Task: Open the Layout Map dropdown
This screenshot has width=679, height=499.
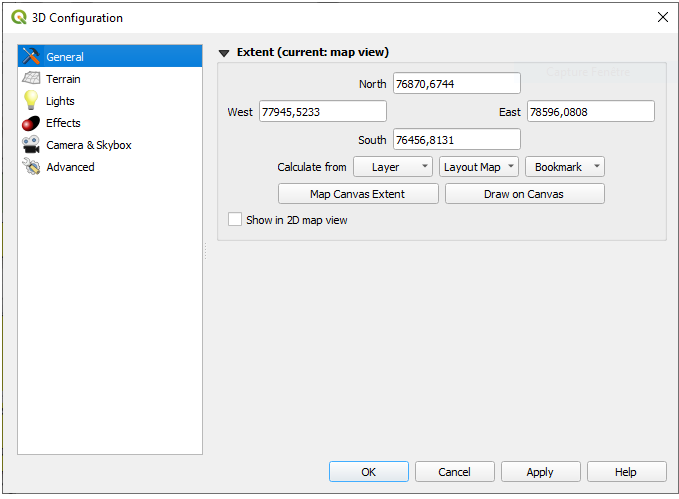Action: pos(479,167)
